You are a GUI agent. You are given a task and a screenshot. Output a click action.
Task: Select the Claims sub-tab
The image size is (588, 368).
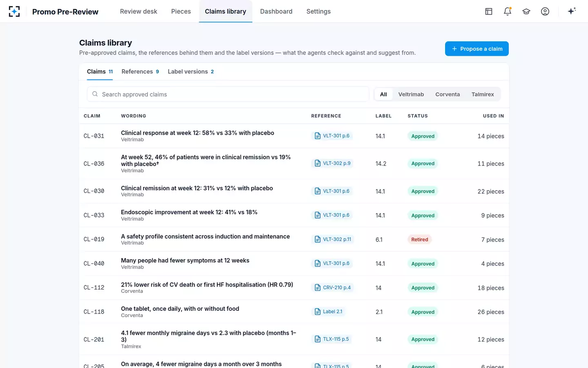[x=100, y=72]
